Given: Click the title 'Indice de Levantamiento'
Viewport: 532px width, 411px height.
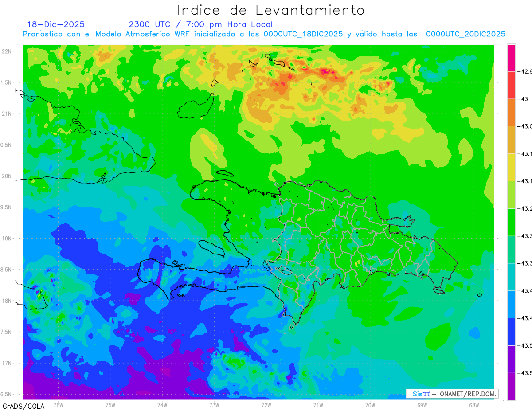Looking at the screenshot, I should pos(270,10).
